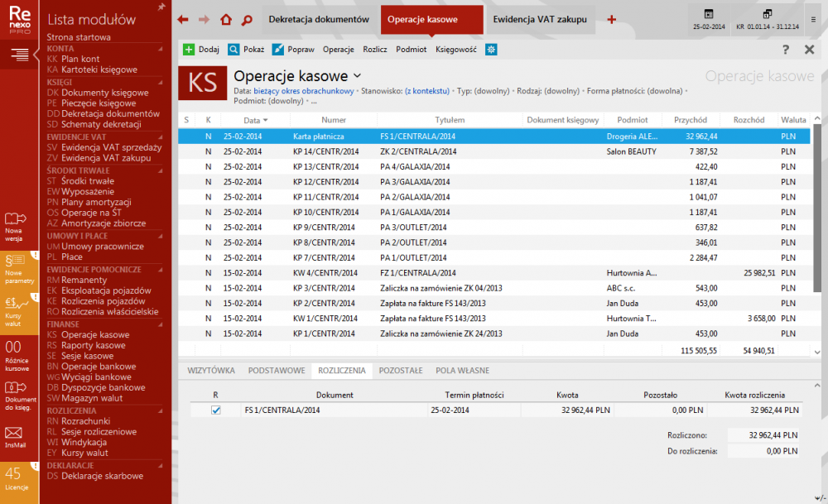The width and height of the screenshot is (828, 504).
Task: Click the Nowe parametry sidebar icon
Action: (13, 262)
